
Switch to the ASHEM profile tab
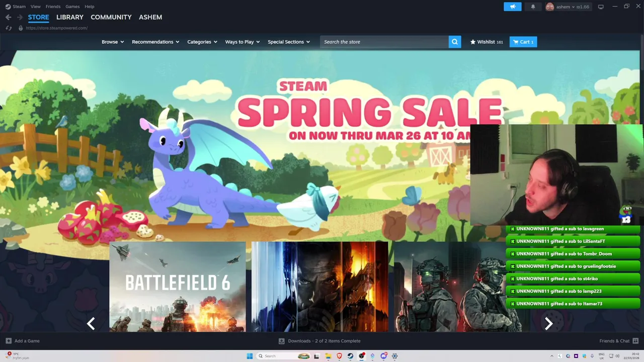(x=150, y=17)
